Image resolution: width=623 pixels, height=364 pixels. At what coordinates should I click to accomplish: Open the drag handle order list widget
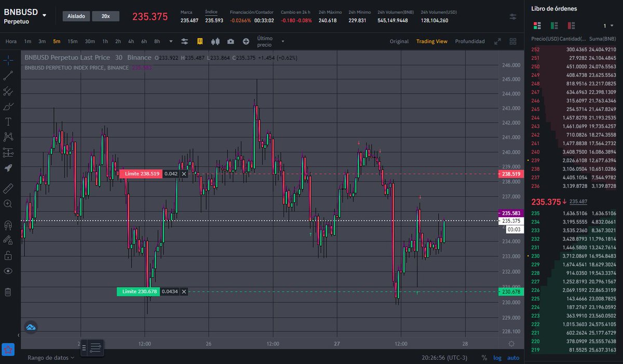pos(92,347)
